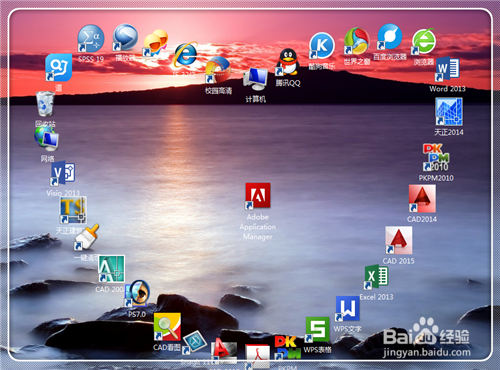This screenshot has height=370, width=500.
Task: Launch the blue 有道 dictionary icon
Action: (x=59, y=68)
